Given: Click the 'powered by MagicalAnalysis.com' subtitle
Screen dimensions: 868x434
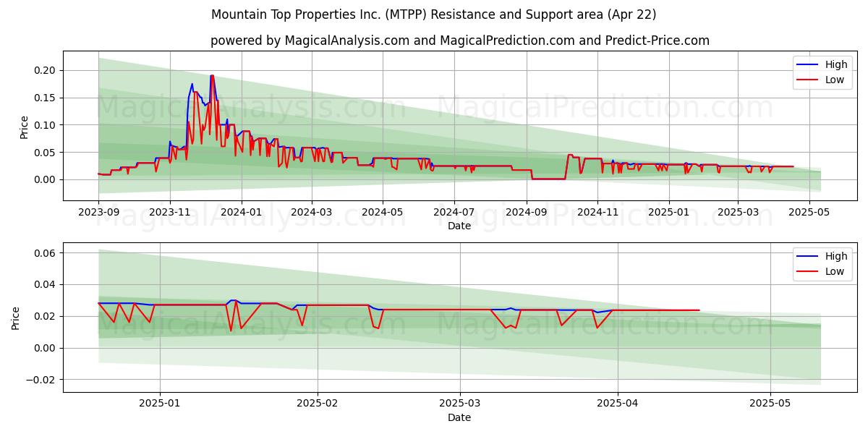Looking at the screenshot, I should tap(460, 41).
